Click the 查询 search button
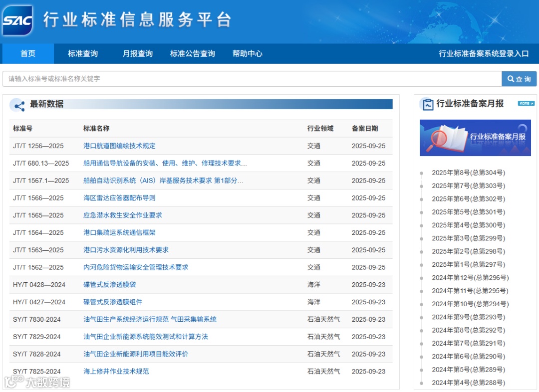Viewport: 539px width, 392px height. click(x=519, y=79)
